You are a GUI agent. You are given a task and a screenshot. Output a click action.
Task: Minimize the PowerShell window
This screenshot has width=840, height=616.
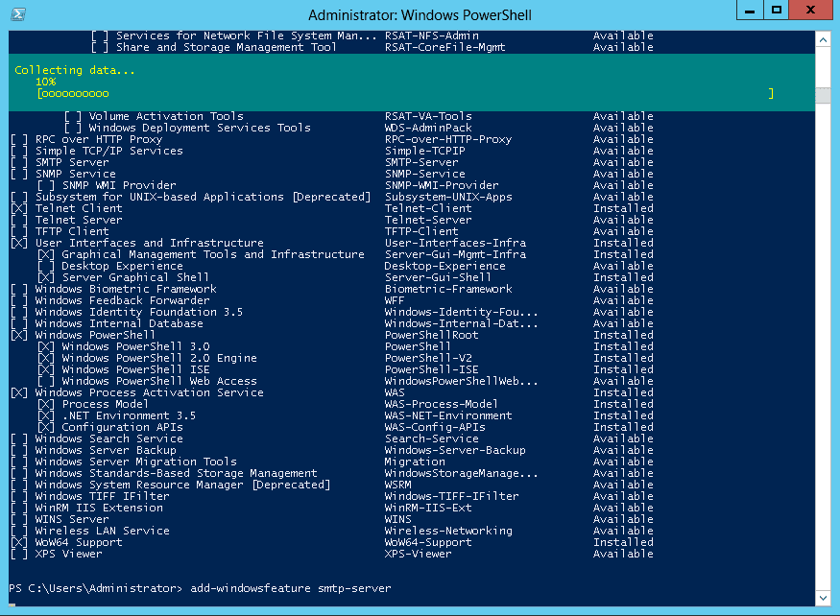752,11
